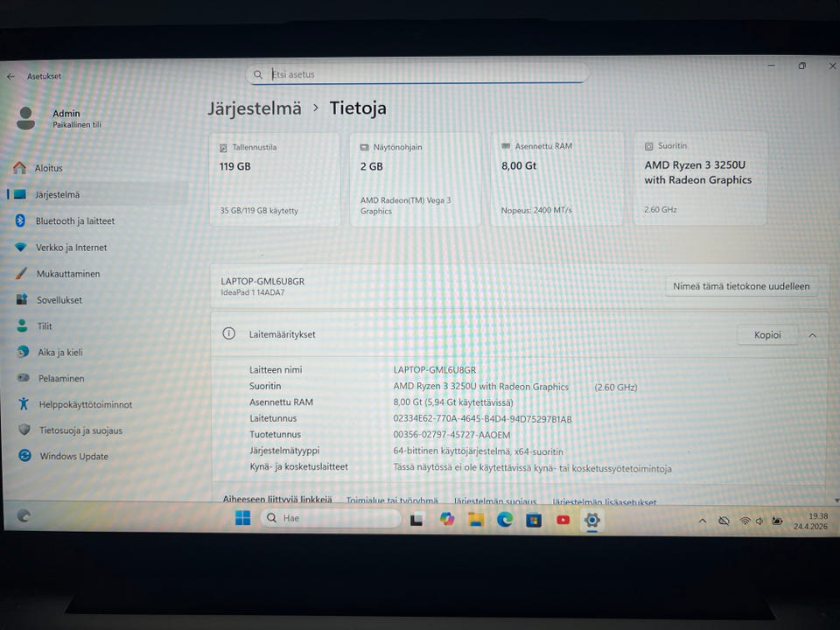Click the Laitetunnus value starting 02334E62
This screenshot has width=840, height=630.
point(482,419)
